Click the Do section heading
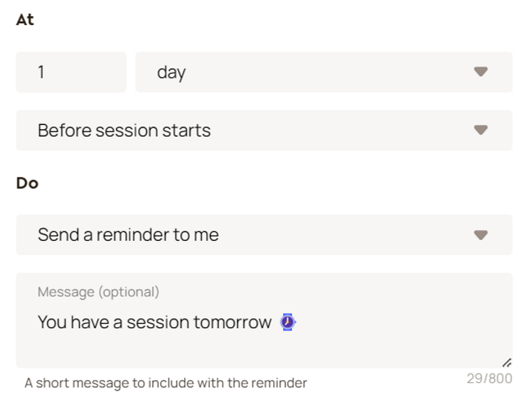The height and width of the screenshot is (402, 532). tap(27, 183)
